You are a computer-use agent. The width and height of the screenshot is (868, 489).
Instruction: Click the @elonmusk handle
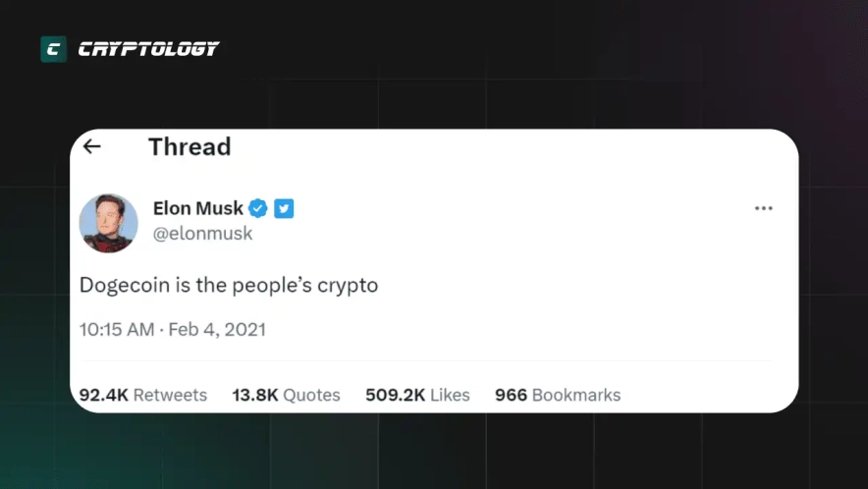pyautogui.click(x=202, y=234)
